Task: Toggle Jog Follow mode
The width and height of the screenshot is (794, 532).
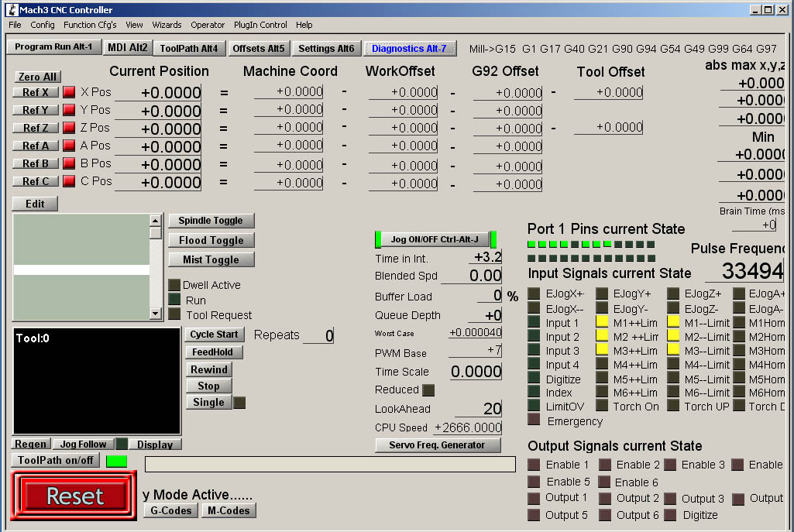Action: point(83,444)
